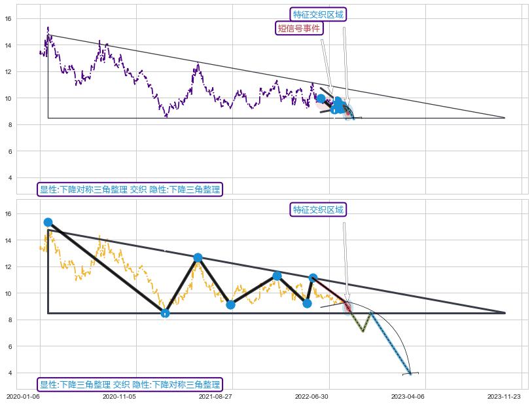
Task: Click the 2022-06-30 x-axis date label
Action: (x=311, y=397)
